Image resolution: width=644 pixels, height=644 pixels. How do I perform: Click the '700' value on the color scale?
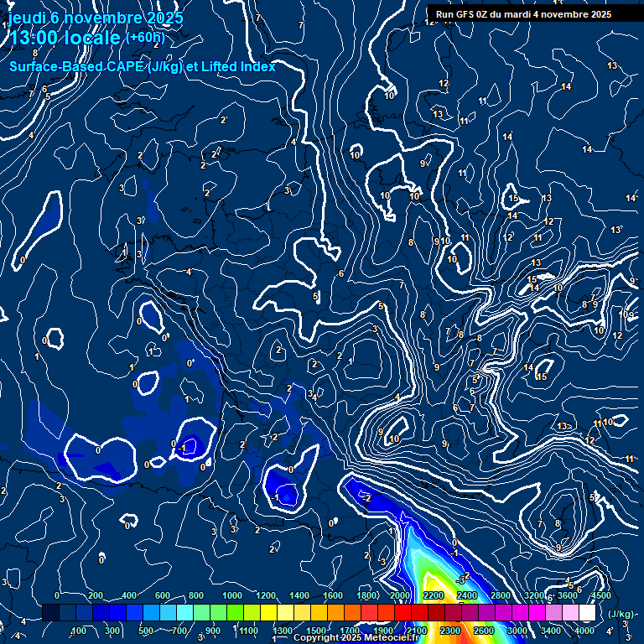(x=179, y=631)
